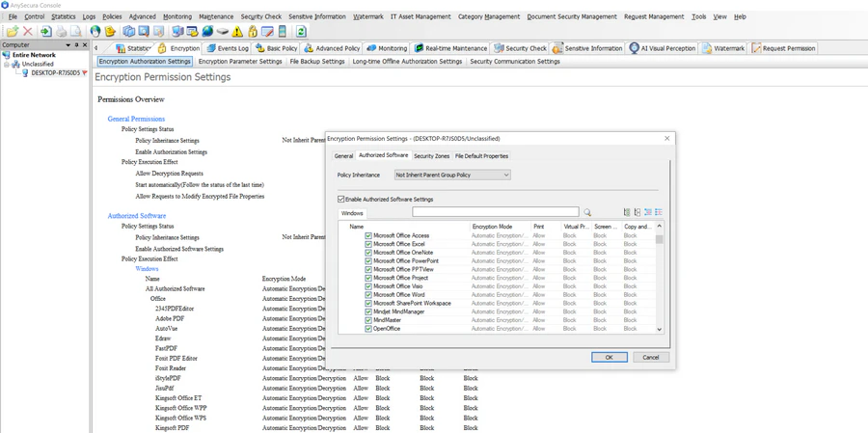The width and height of the screenshot is (868, 433).
Task: Toggle Enable Authorized Software Settings checkbox
Action: [x=340, y=199]
